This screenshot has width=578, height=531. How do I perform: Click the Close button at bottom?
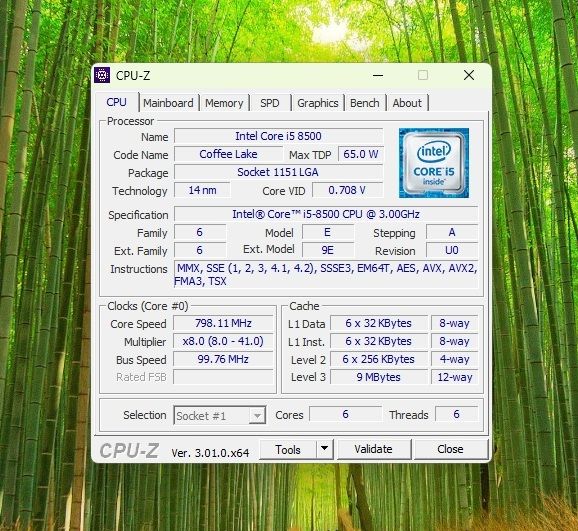[x=450, y=449]
